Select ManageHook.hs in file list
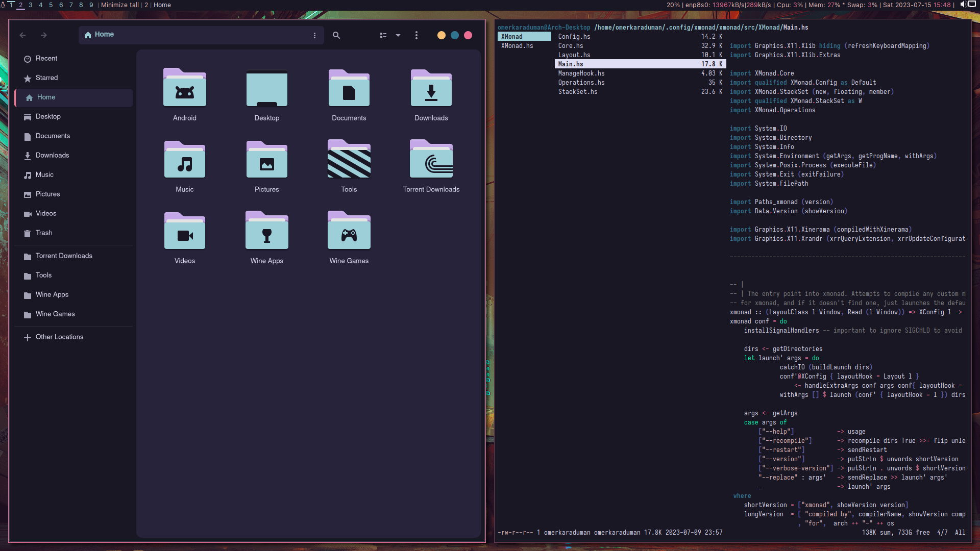 (581, 73)
